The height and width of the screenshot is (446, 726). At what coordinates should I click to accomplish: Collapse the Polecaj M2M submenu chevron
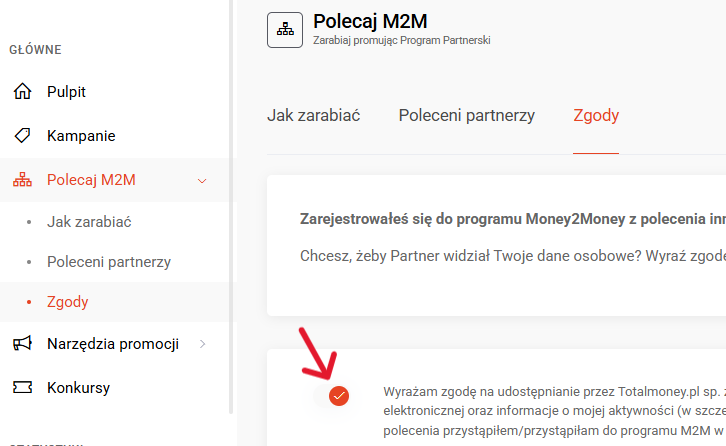click(202, 181)
